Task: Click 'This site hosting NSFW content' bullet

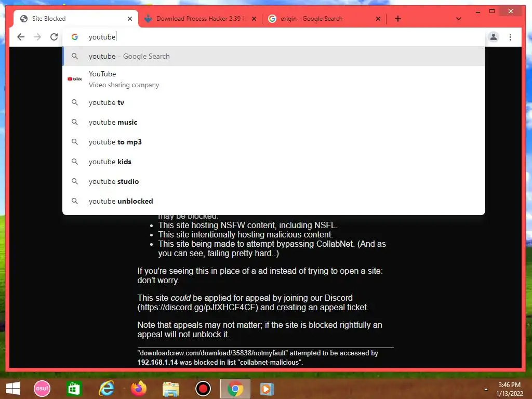Action: point(248,225)
